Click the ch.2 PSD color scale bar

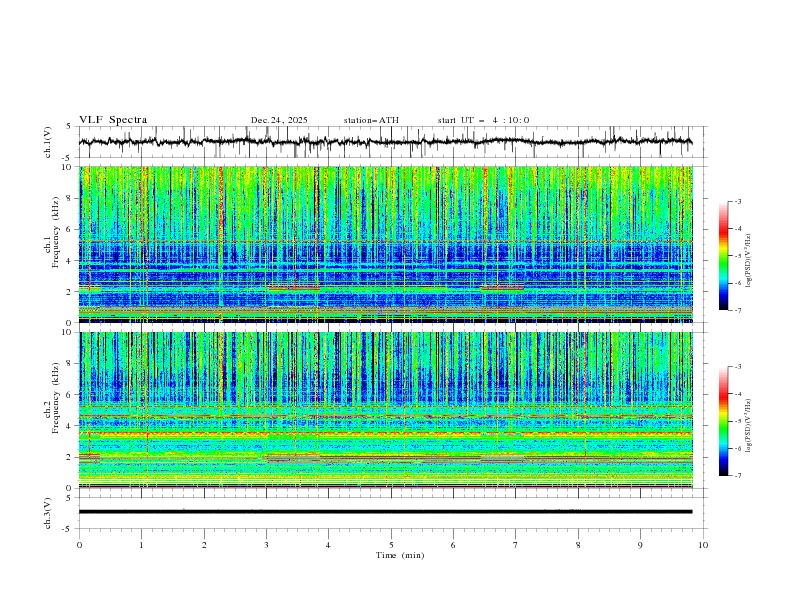coord(723,421)
